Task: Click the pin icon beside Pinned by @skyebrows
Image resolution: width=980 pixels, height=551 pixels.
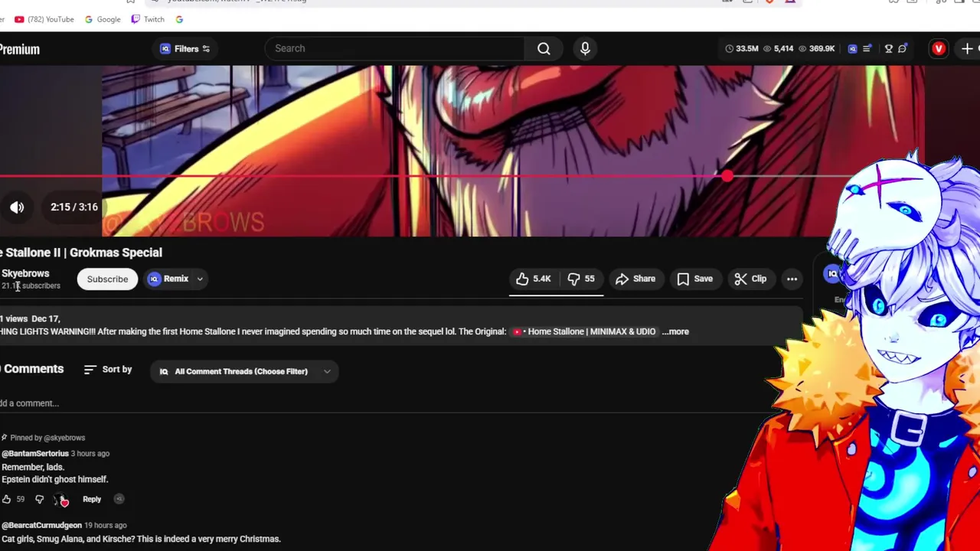Action: [x=4, y=438]
